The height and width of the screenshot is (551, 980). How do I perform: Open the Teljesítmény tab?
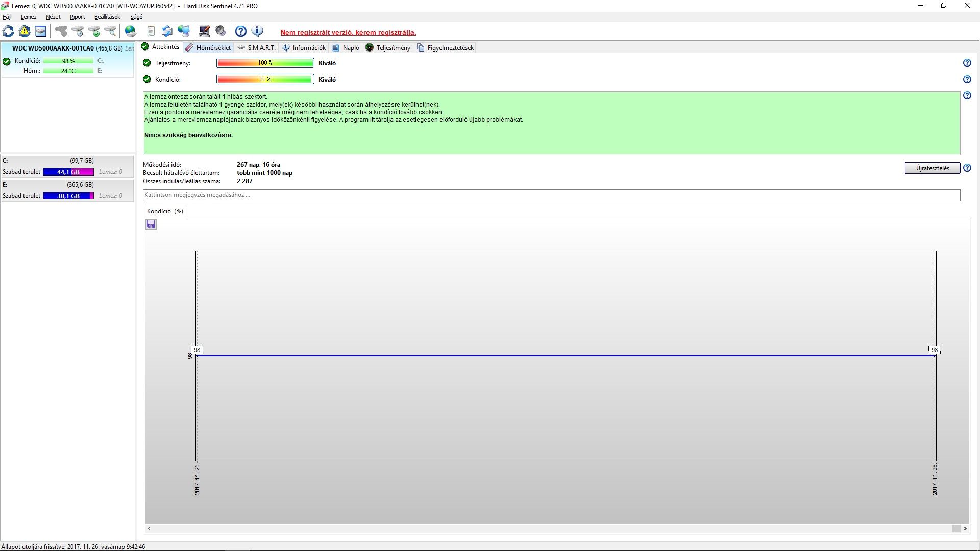[x=388, y=47]
